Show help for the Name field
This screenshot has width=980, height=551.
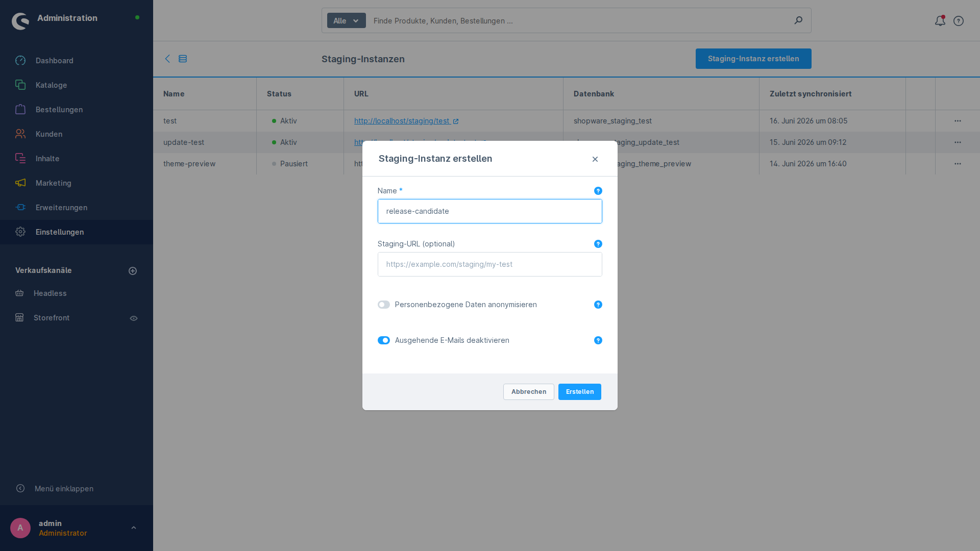click(598, 191)
